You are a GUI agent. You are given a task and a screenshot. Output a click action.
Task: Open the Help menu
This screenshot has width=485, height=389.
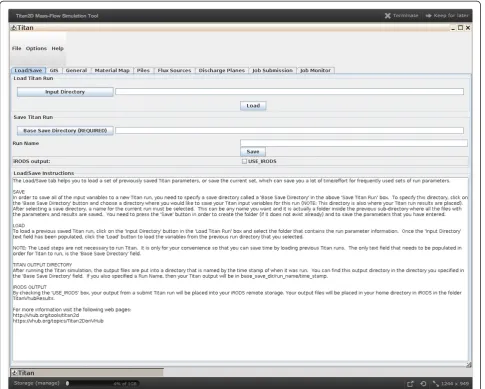click(57, 48)
